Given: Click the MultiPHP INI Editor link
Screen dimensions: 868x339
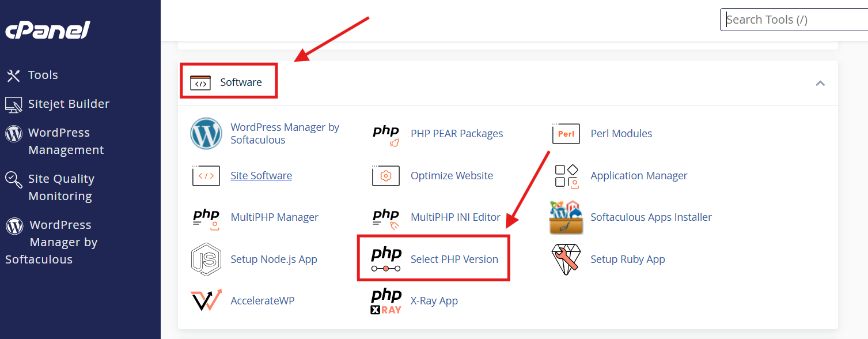Looking at the screenshot, I should click(x=455, y=217).
